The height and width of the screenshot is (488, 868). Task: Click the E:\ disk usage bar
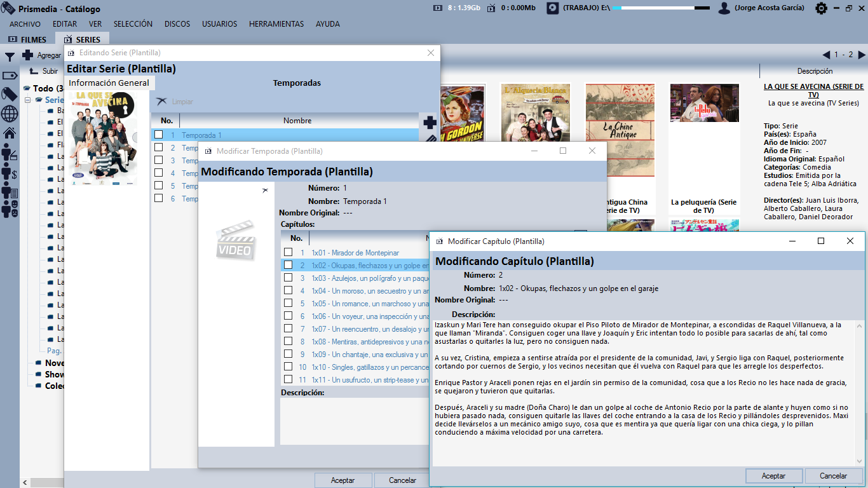pyautogui.click(x=665, y=8)
